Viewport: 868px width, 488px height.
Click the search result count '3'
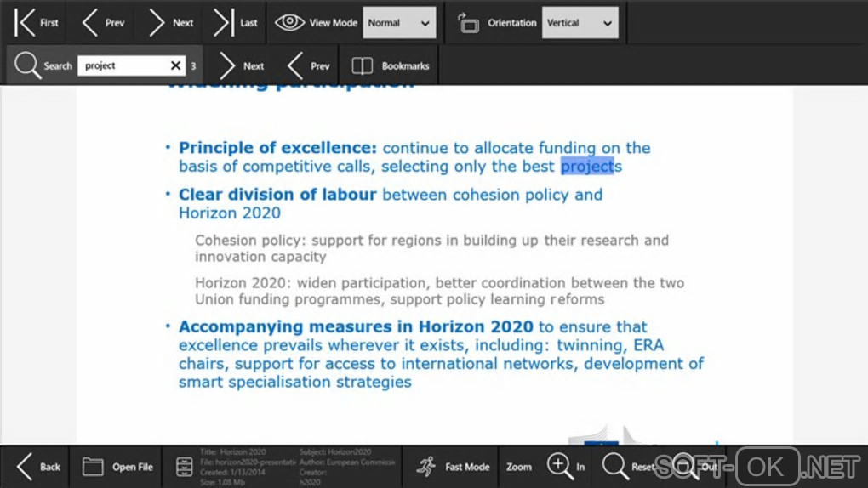193,65
